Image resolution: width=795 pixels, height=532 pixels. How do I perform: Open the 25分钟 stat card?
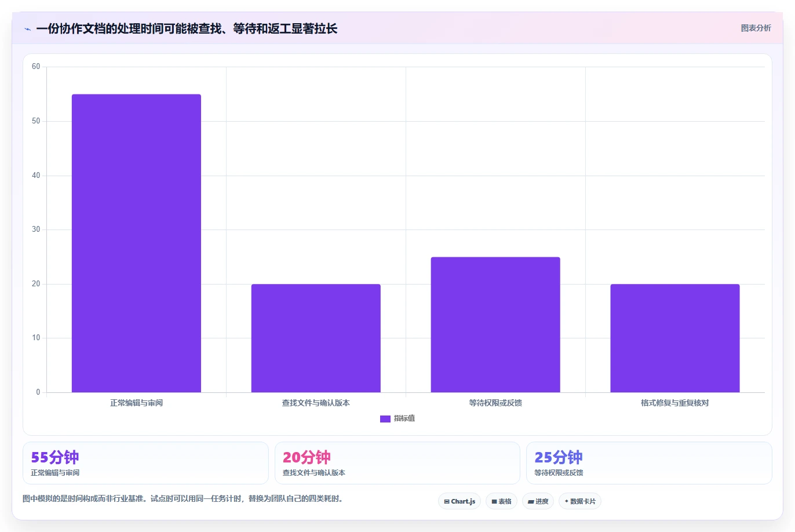coord(649,463)
